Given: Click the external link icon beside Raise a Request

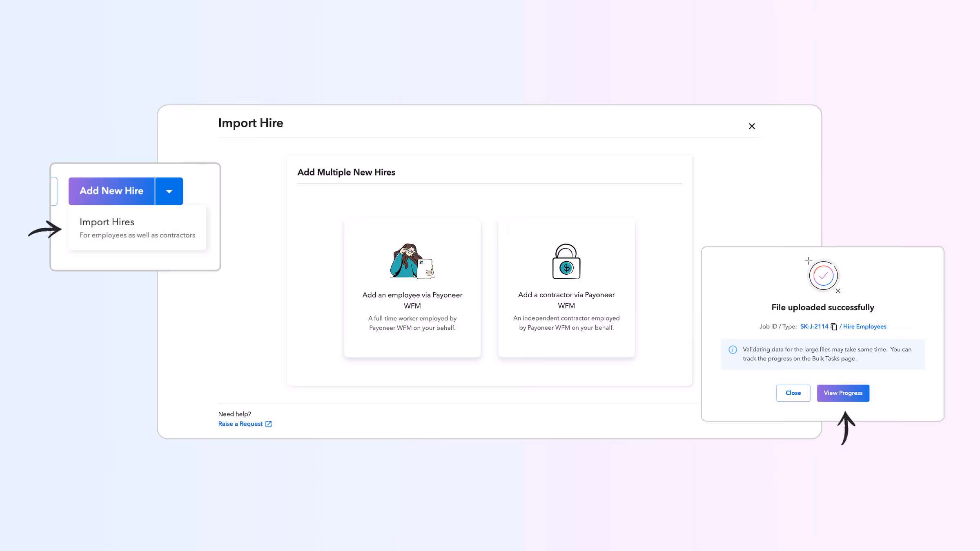Looking at the screenshot, I should coord(268,424).
